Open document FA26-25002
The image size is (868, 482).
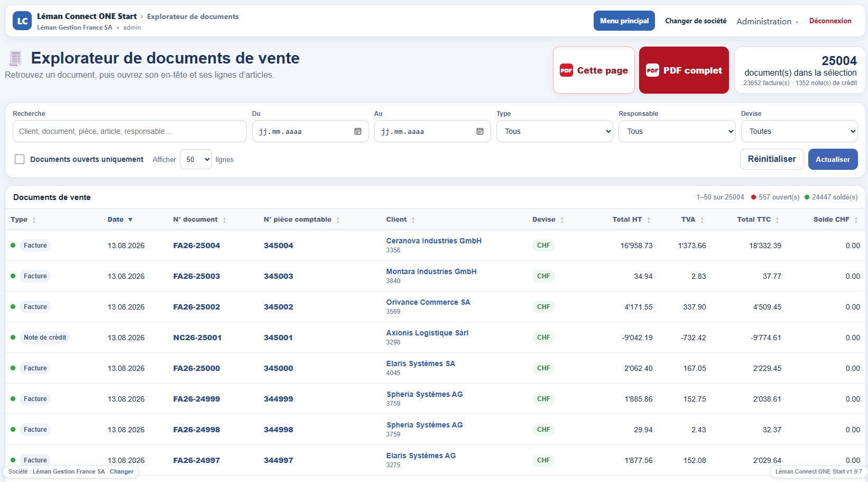click(x=197, y=307)
